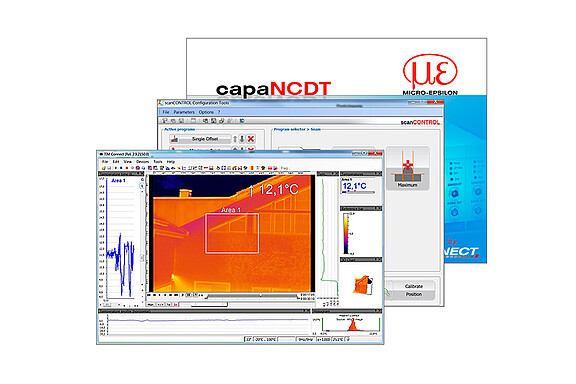Delete Single Offset program with red X

251,139
